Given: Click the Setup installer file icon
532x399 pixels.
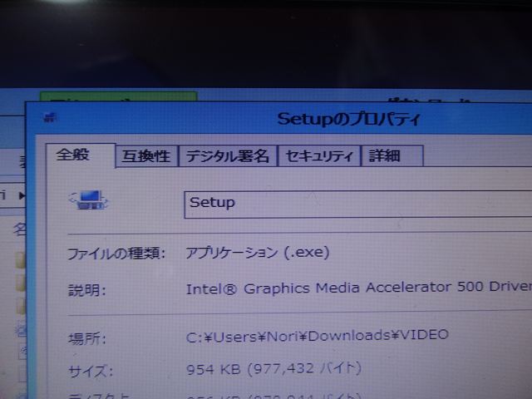Looking at the screenshot, I should click(89, 200).
